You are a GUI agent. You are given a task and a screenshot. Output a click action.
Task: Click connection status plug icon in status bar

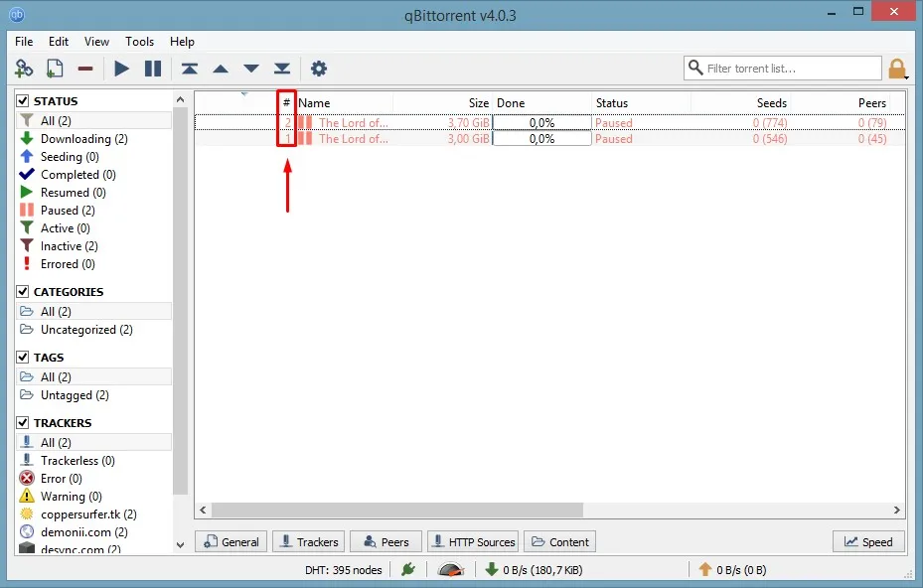pos(408,569)
